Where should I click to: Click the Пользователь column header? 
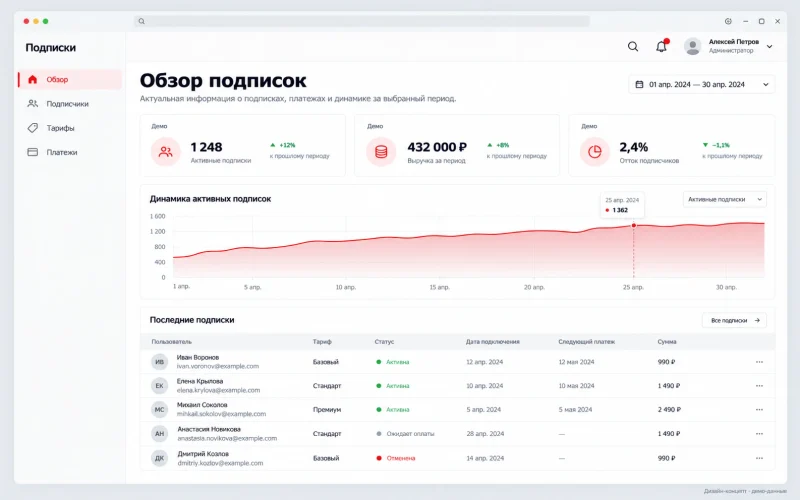tap(171, 342)
